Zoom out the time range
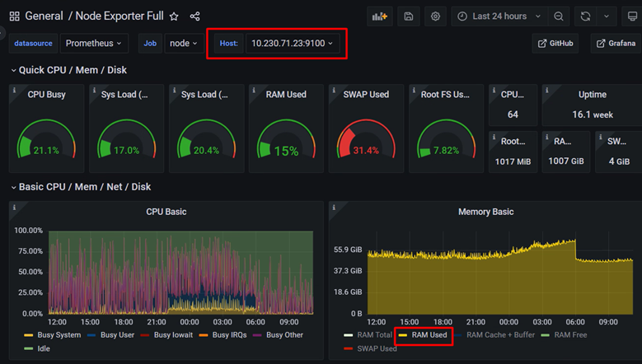 coord(559,16)
